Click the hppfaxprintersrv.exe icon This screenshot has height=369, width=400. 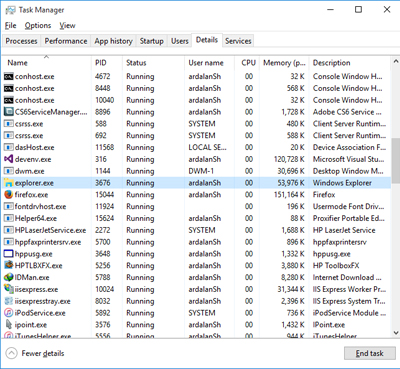pyautogui.click(x=8, y=242)
